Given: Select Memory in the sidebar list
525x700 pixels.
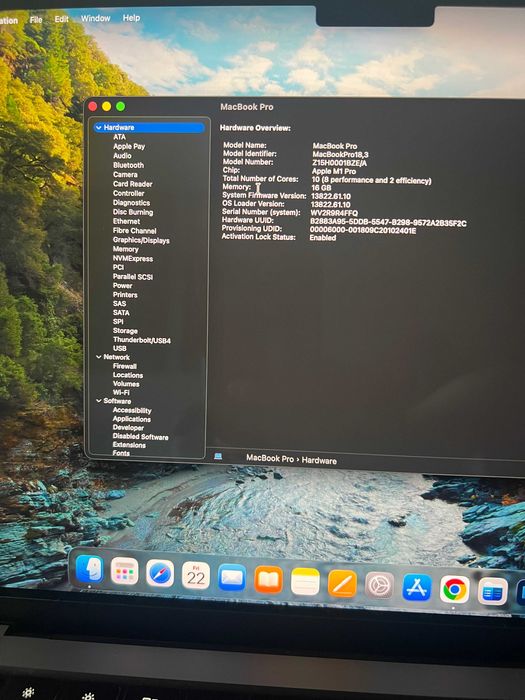Looking at the screenshot, I should point(125,249).
